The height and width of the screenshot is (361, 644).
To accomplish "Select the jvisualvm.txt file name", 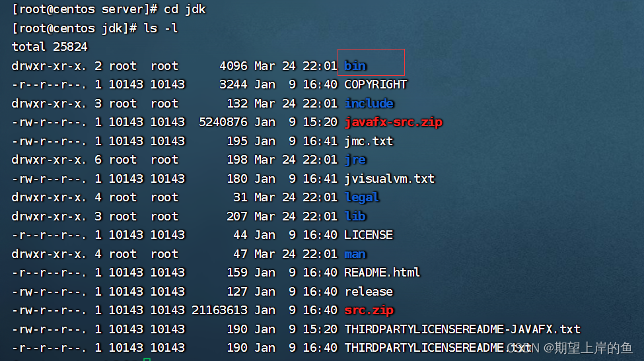I will click(x=389, y=179).
